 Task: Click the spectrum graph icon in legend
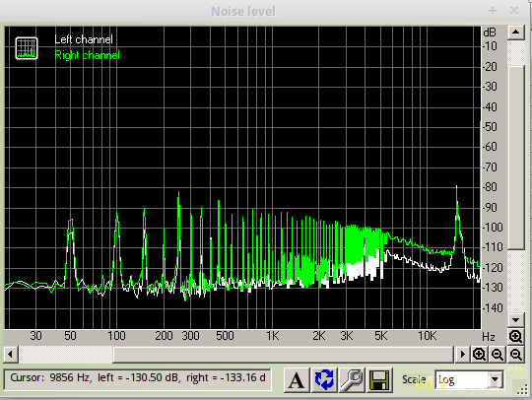pyautogui.click(x=27, y=48)
